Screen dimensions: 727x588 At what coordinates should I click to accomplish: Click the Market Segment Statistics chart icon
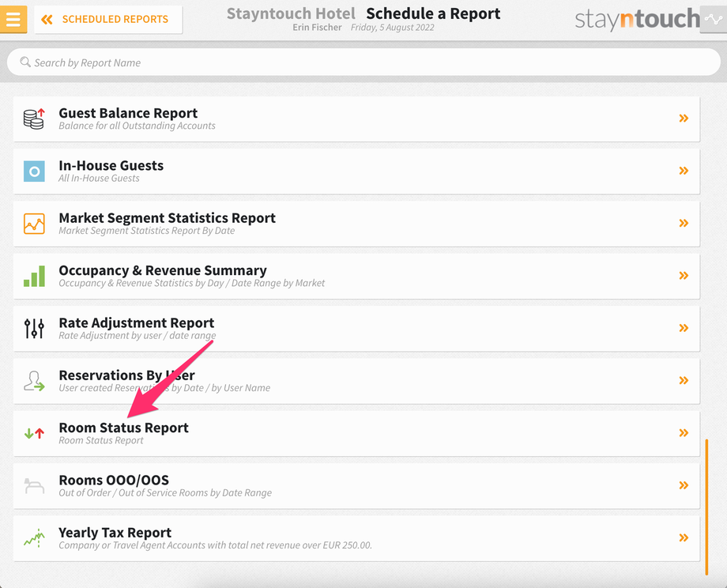34,224
